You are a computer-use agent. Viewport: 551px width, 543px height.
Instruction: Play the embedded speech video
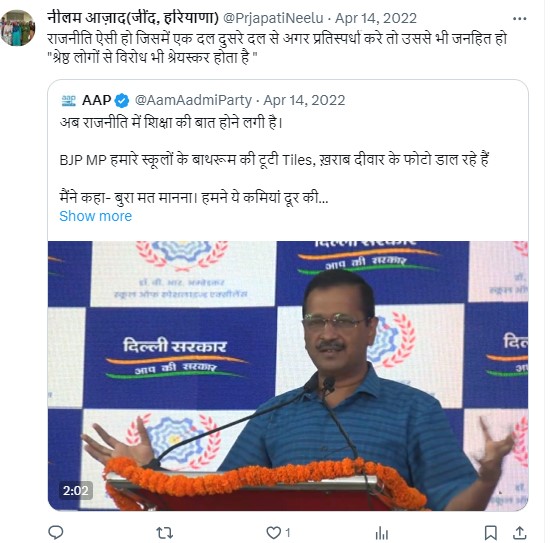(288, 375)
